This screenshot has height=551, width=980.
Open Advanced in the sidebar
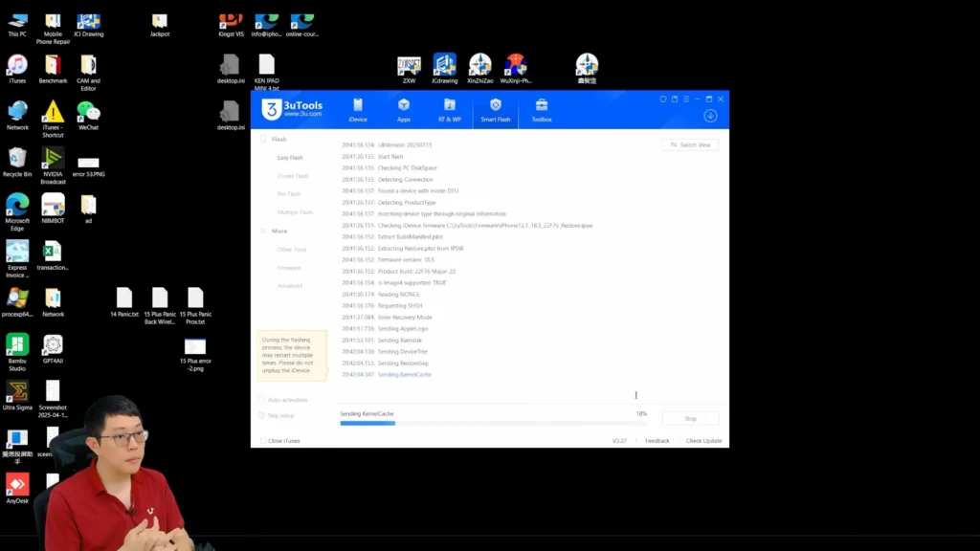point(290,285)
